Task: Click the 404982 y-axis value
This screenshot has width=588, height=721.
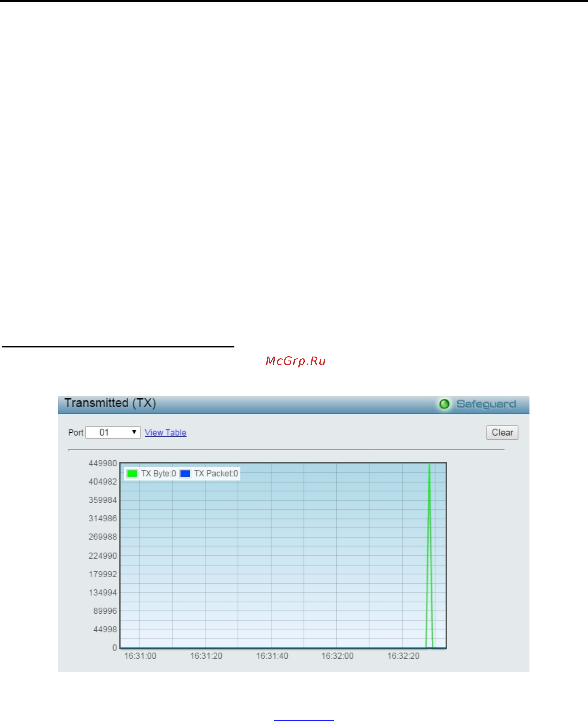Action: [x=102, y=481]
